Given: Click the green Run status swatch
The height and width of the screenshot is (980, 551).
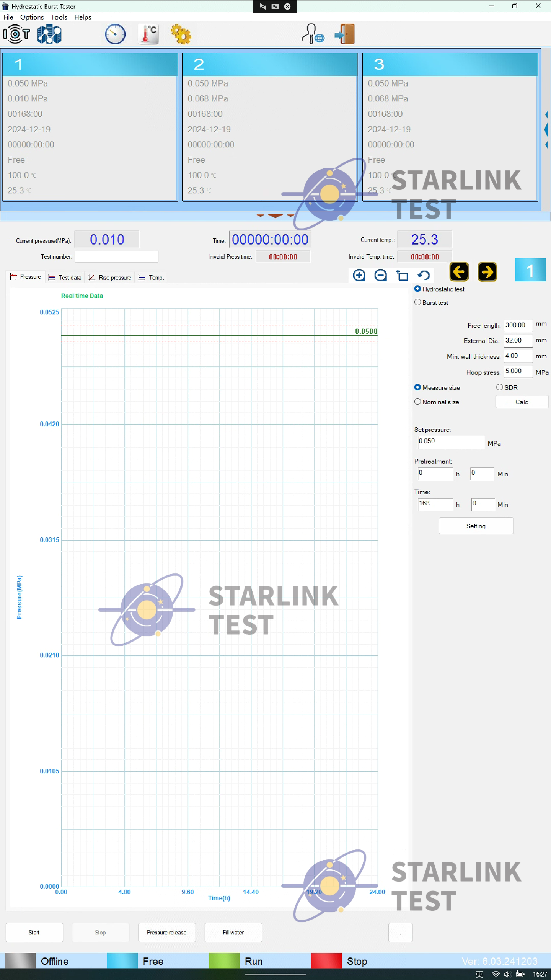Looking at the screenshot, I should coord(225,961).
